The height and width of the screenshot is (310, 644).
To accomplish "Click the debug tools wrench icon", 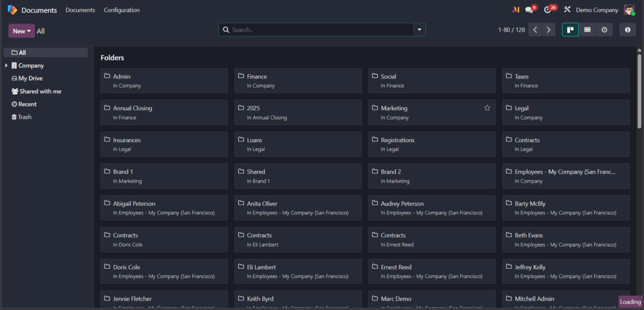I will click(x=567, y=10).
